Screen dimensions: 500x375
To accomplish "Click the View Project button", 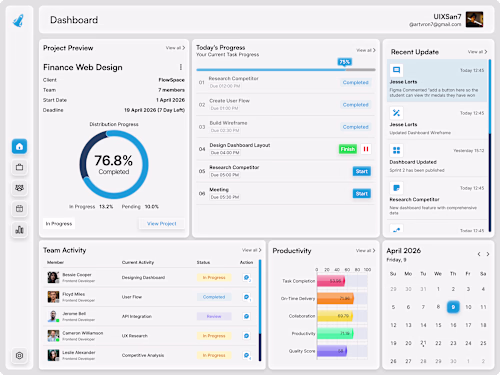I will [162, 224].
